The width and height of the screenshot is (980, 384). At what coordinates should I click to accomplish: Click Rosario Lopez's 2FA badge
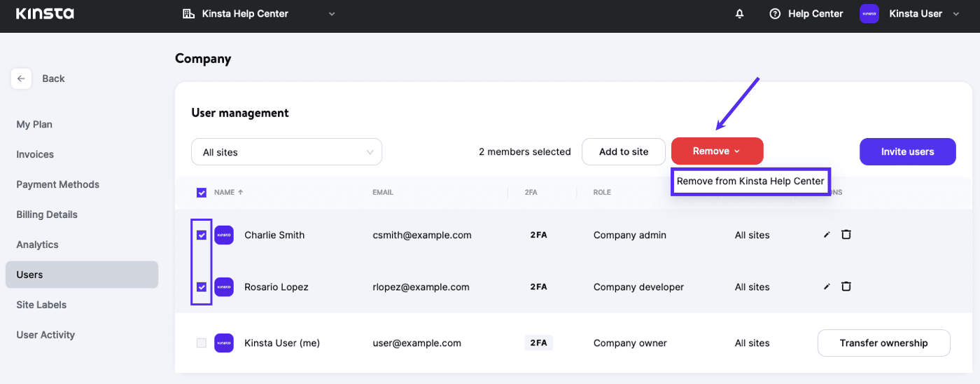[538, 287]
